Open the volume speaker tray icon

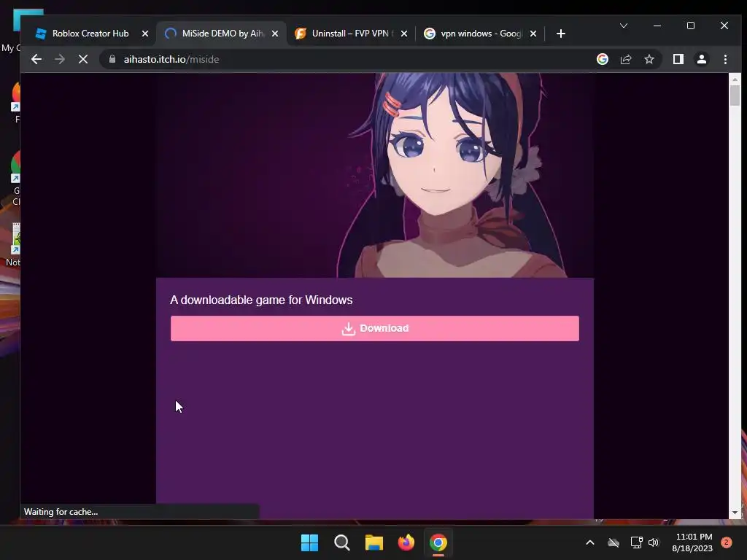[654, 542]
